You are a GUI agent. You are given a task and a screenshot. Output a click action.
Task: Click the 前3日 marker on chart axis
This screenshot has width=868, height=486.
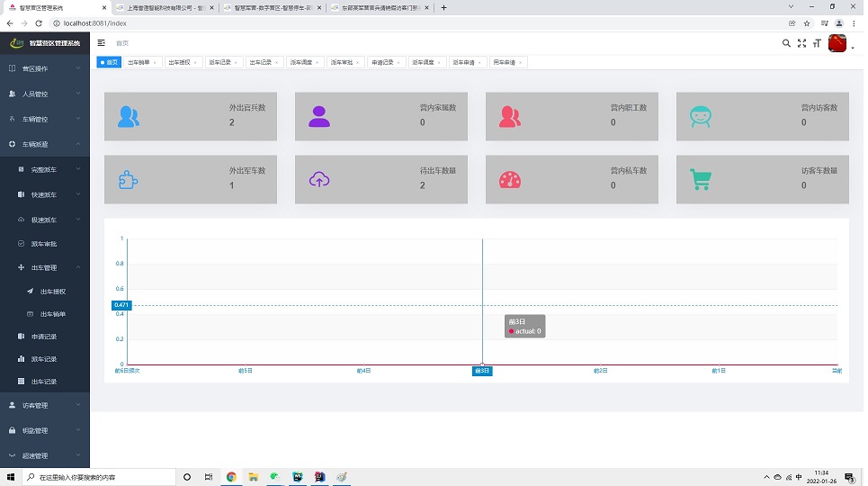tap(482, 371)
